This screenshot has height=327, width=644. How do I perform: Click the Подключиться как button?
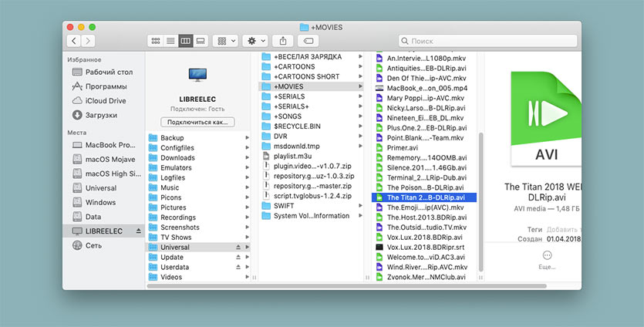(197, 122)
